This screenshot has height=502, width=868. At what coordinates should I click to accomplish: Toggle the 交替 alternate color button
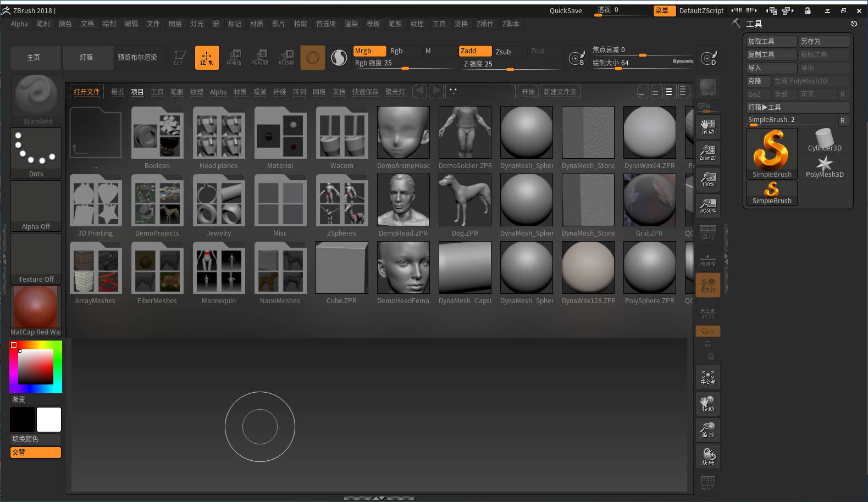pos(36,453)
